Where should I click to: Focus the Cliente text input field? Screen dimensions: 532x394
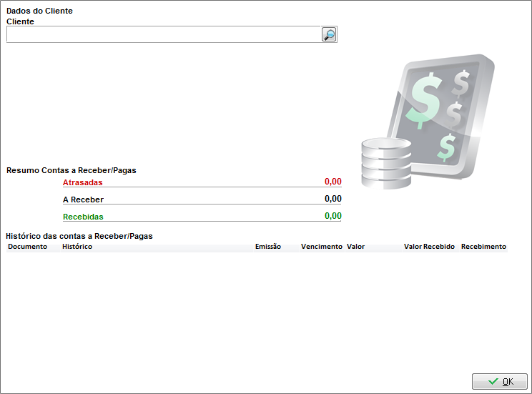(x=163, y=34)
